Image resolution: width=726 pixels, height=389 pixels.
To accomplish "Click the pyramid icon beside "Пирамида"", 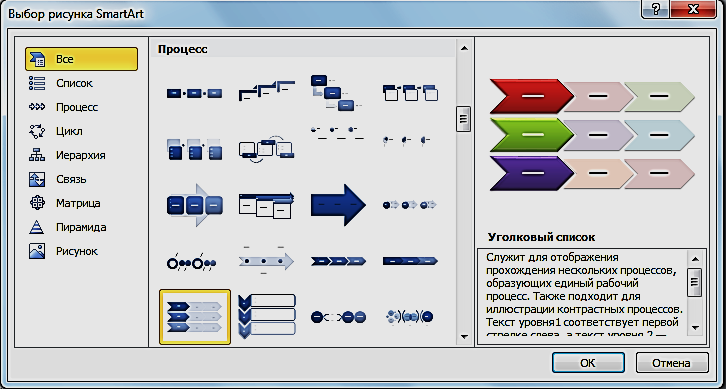I will pyautogui.click(x=37, y=227).
